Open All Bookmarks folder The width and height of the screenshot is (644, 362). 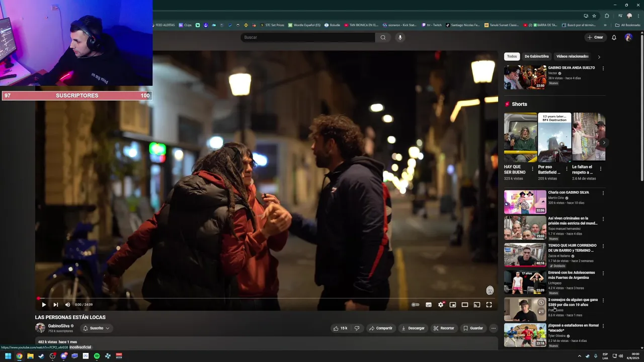pos(628,25)
